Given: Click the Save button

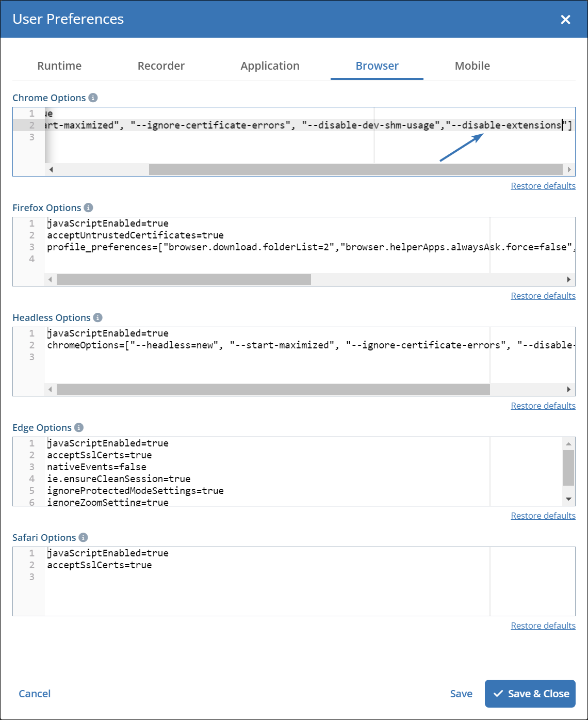Looking at the screenshot, I should (461, 694).
